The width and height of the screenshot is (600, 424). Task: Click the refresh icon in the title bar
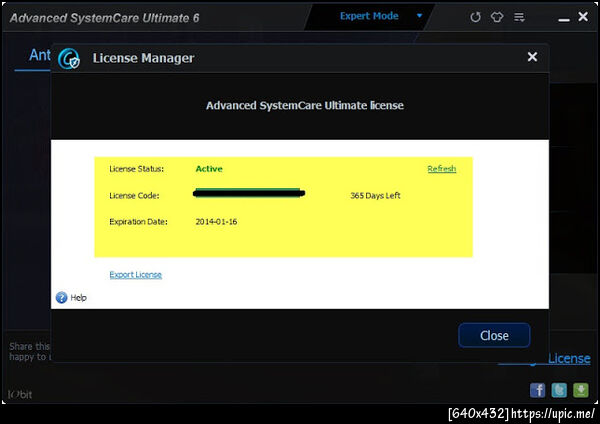[475, 17]
